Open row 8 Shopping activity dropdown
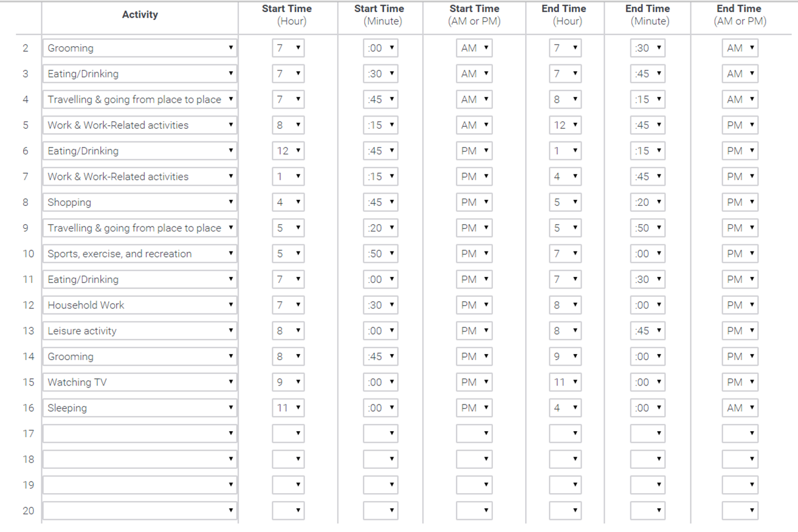The height and width of the screenshot is (532, 798). tap(139, 202)
